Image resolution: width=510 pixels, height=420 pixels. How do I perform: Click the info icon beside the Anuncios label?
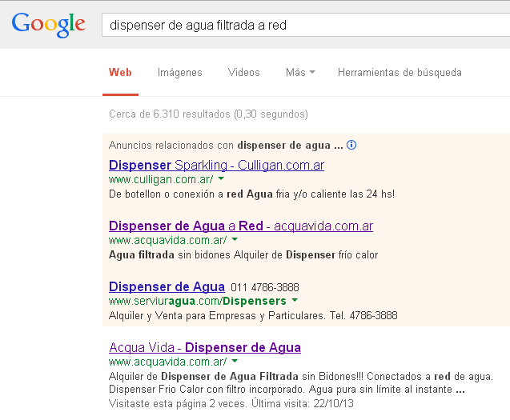click(x=351, y=146)
